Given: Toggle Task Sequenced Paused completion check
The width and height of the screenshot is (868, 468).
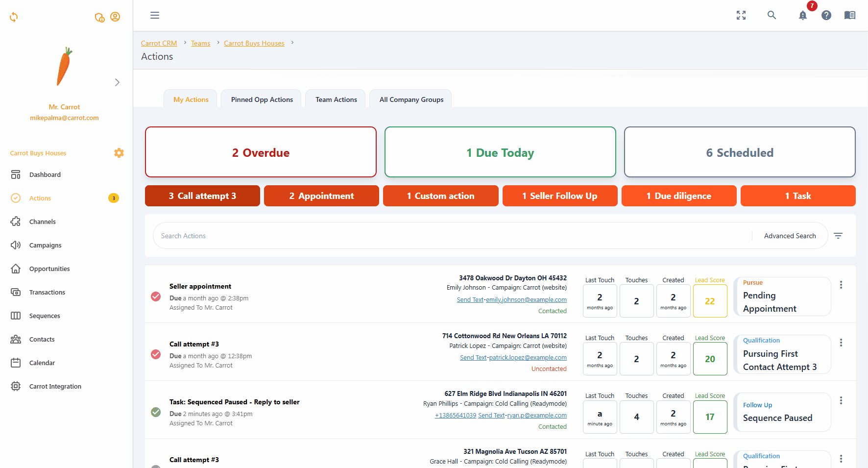Looking at the screenshot, I should click(x=156, y=412).
